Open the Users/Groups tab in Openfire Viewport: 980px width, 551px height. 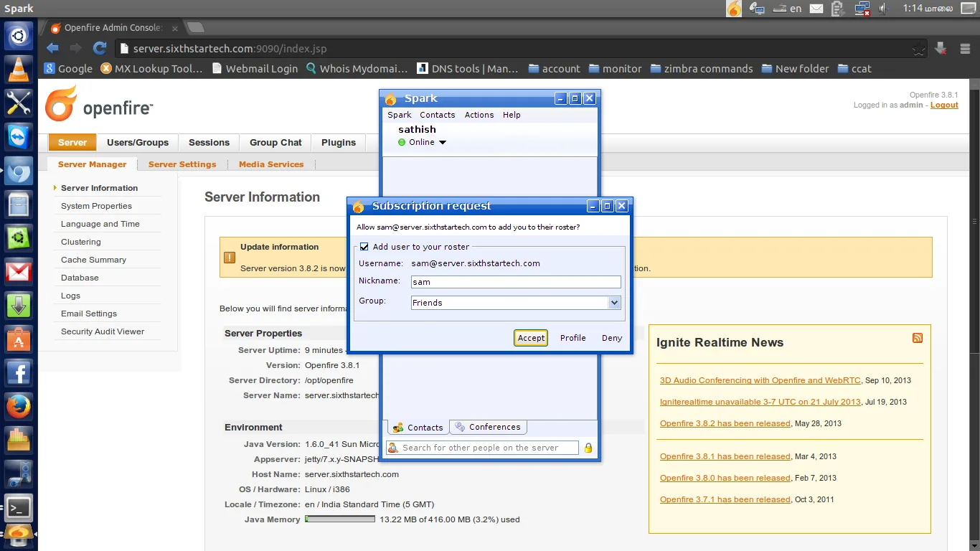coord(138,142)
